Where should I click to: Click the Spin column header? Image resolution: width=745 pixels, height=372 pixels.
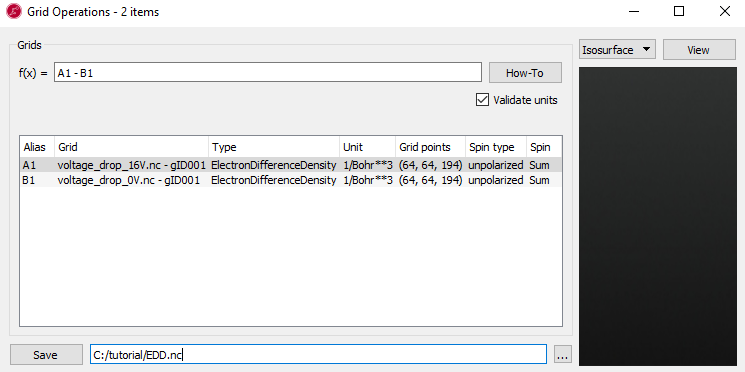(544, 147)
